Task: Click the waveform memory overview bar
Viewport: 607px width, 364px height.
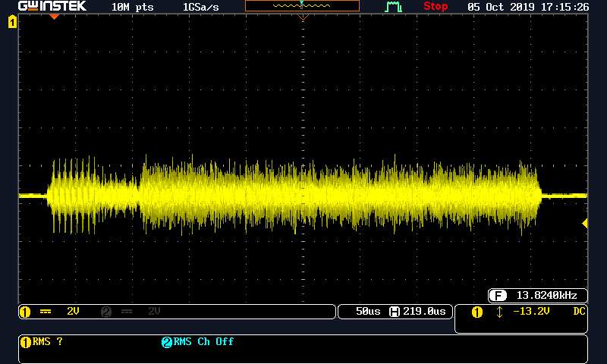Action: click(x=302, y=6)
